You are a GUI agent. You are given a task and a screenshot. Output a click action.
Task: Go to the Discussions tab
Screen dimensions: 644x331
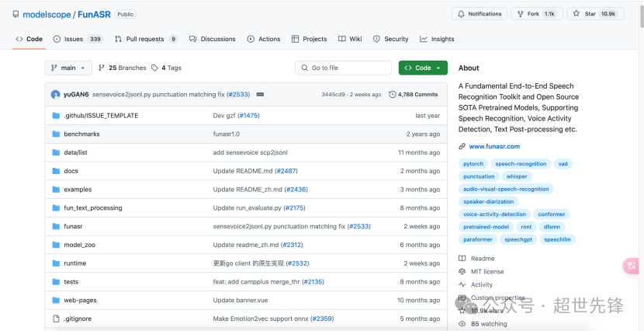pos(213,39)
